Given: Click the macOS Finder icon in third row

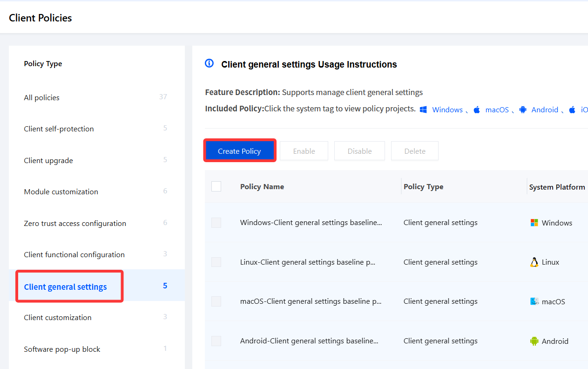Looking at the screenshot, I should point(534,301).
